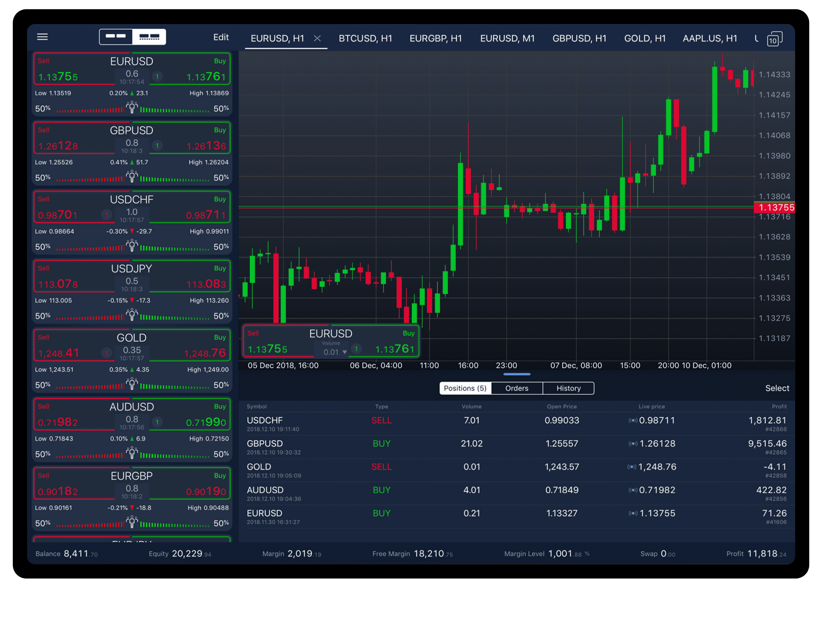Close the EURUSD, H1 chart tab
Screen dimensions: 822x644
click(x=317, y=38)
